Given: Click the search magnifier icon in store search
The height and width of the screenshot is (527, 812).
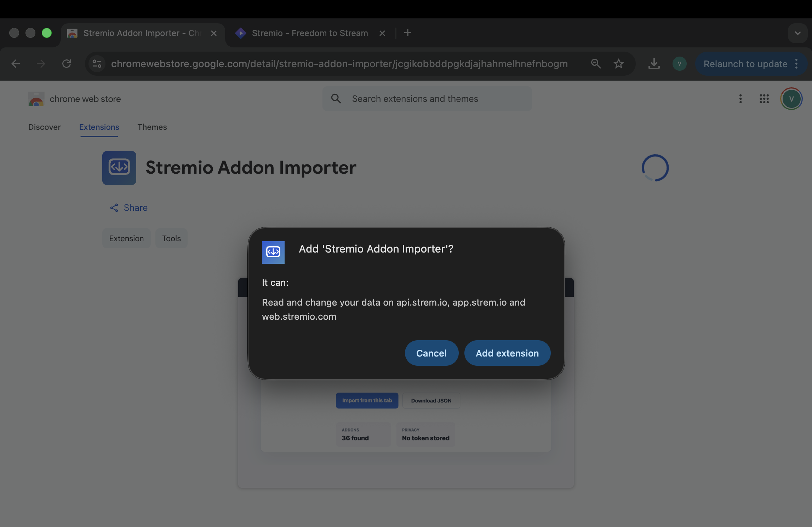Looking at the screenshot, I should 336,99.
